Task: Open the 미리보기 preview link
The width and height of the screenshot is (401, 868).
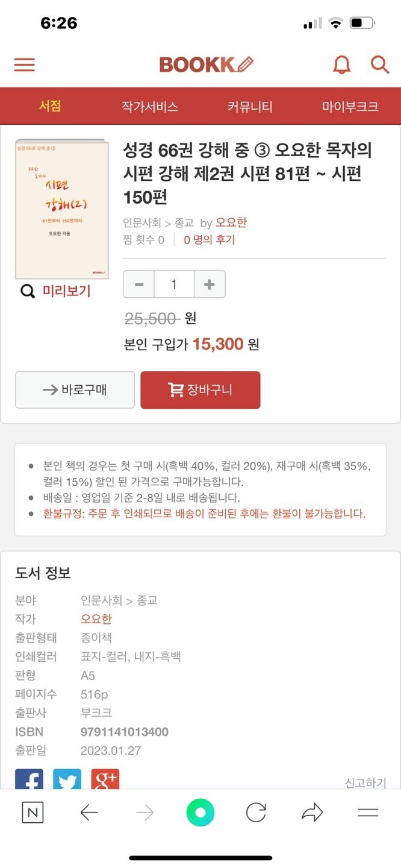Action: coord(56,292)
